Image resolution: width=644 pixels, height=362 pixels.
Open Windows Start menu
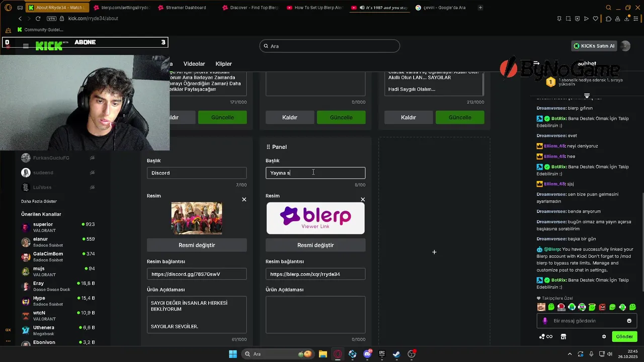[x=233, y=354]
